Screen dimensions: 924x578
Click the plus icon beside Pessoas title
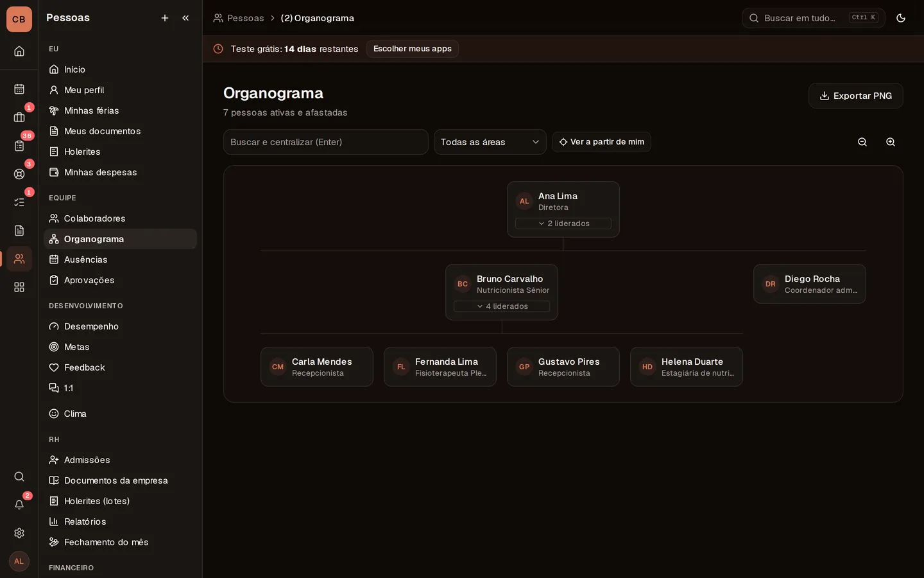165,18
